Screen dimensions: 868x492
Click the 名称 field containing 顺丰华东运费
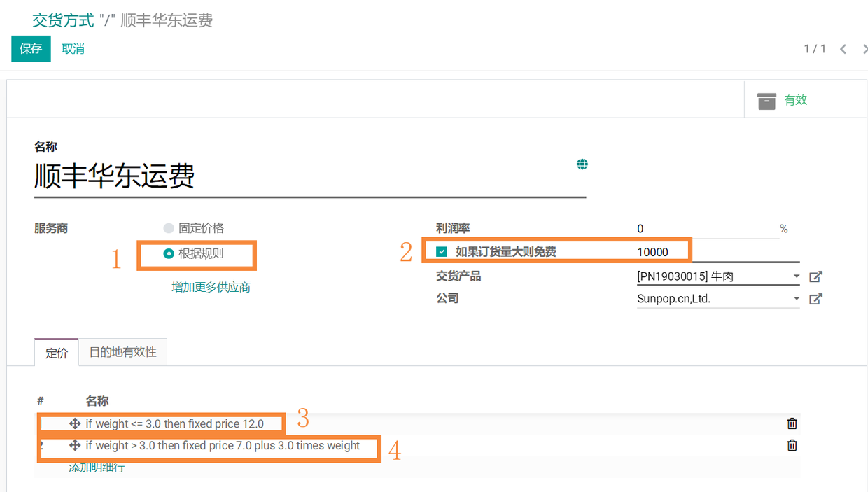(x=310, y=176)
